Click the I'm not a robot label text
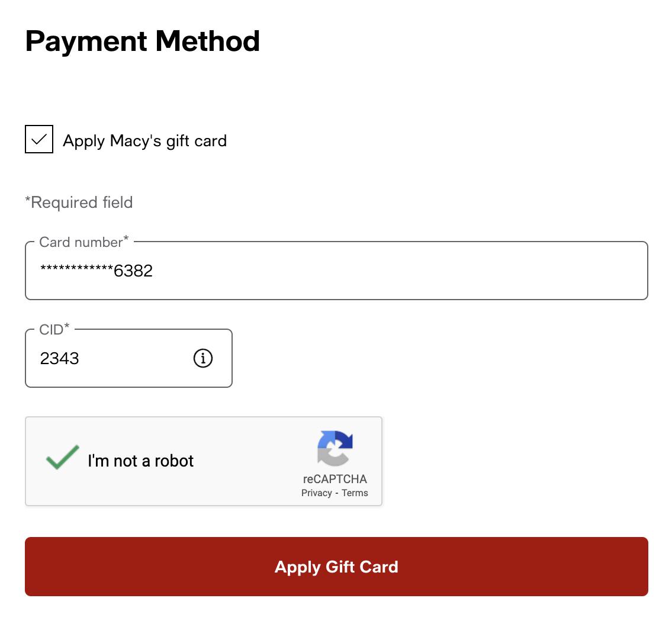Viewport: 672px width, 627px height. point(140,461)
